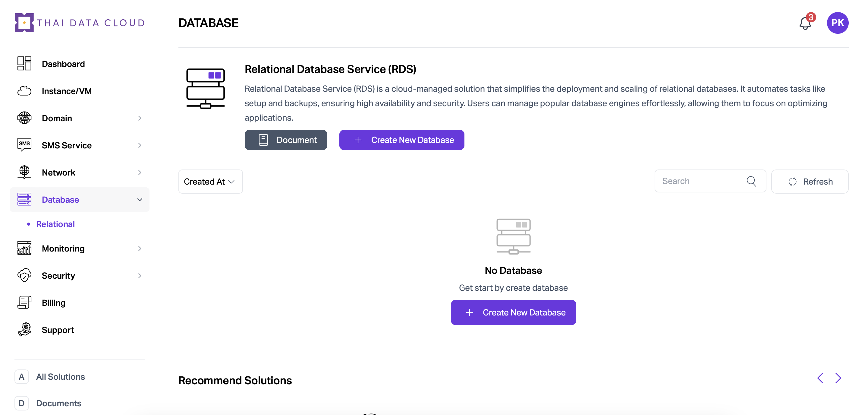Viewport: 868px width, 415px height.
Task: Click the DATABASE page title
Action: tap(208, 23)
